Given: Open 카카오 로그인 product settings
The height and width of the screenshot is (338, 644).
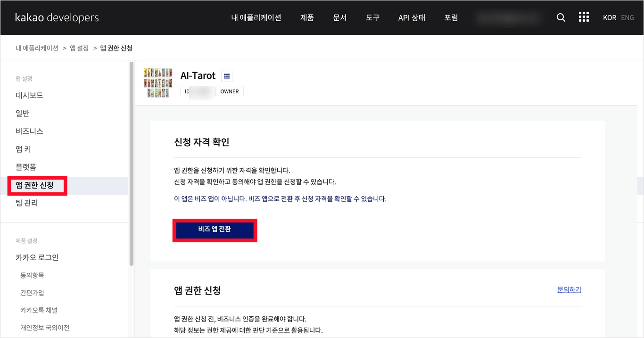Looking at the screenshot, I should click(x=37, y=257).
